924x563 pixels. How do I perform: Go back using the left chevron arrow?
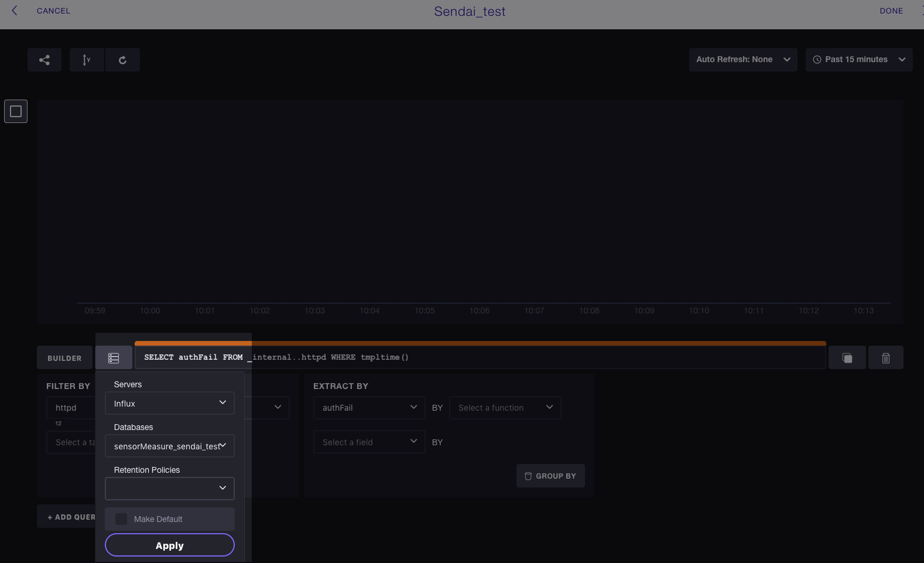pyautogui.click(x=15, y=11)
